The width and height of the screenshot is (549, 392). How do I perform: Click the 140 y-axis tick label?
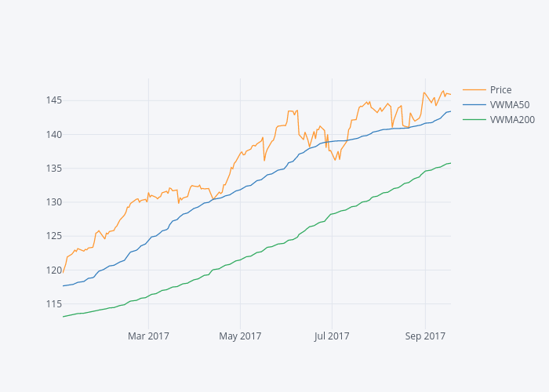click(53, 134)
